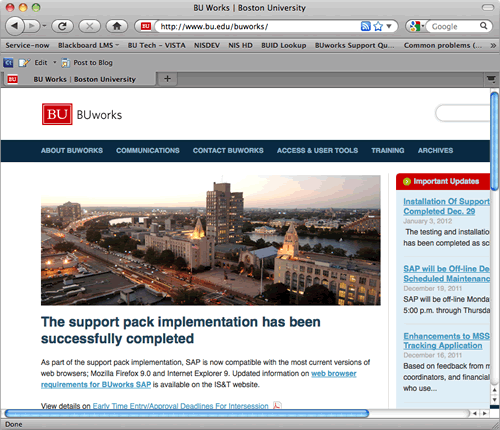The height and width of the screenshot is (430, 500).
Task: Open the BUID Lookup bookmark
Action: [284, 45]
